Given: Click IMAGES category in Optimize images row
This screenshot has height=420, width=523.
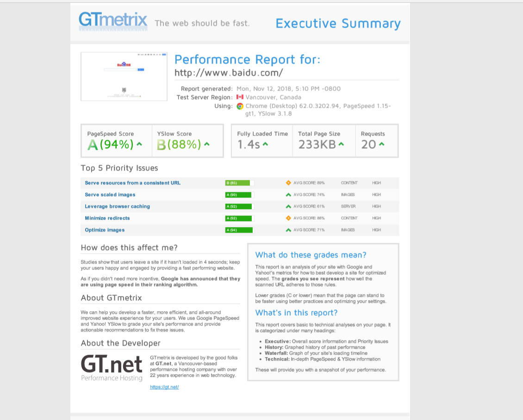Looking at the screenshot, I should coord(348,230).
